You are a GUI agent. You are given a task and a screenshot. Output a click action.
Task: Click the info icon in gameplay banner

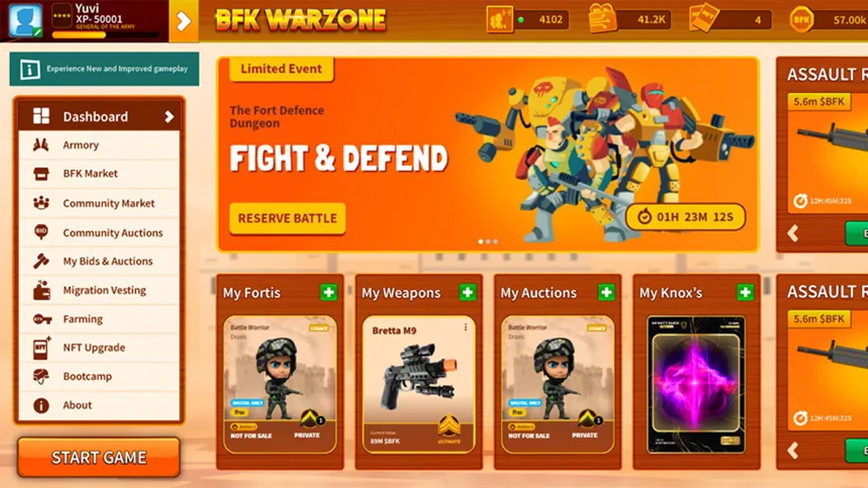30,69
